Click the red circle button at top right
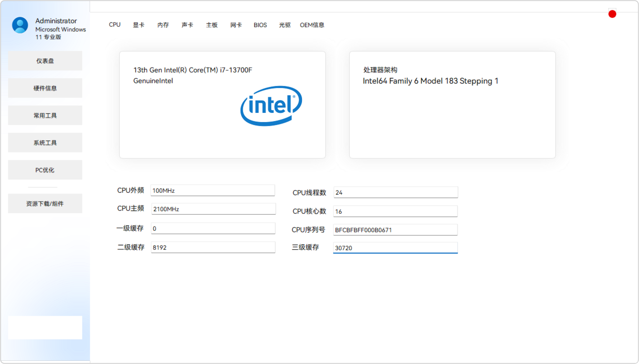The height and width of the screenshot is (364, 639). [612, 14]
